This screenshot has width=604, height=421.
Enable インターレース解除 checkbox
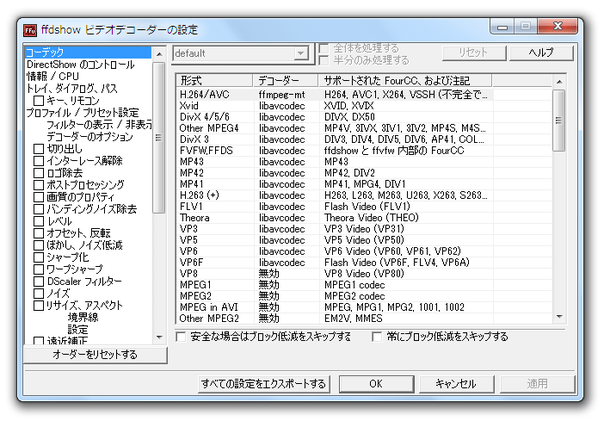coord(39,161)
